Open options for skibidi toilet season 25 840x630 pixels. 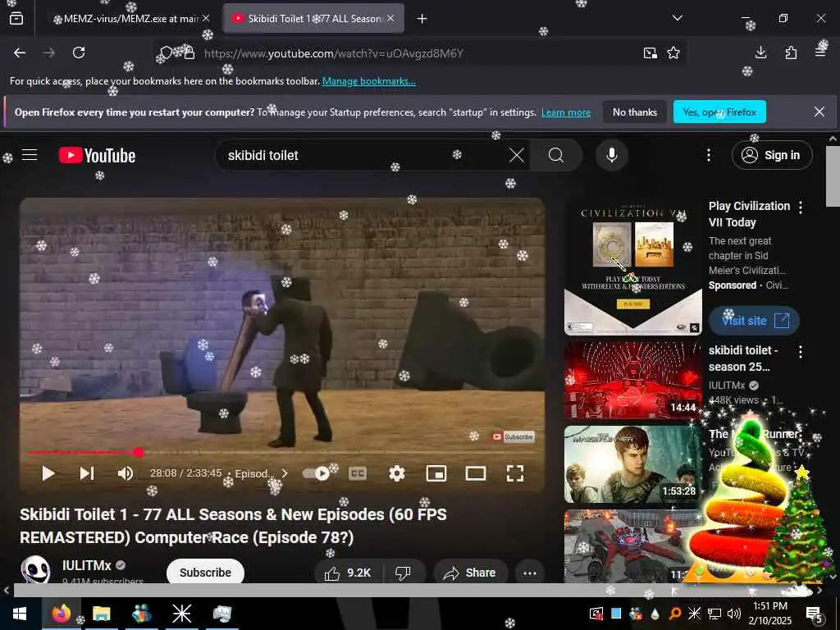point(801,352)
